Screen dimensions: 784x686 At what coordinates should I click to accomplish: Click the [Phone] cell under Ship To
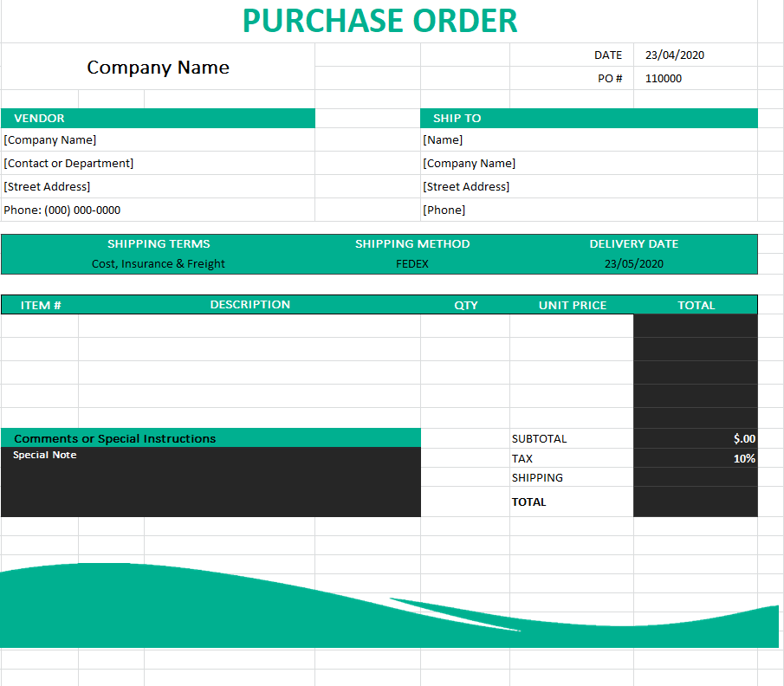[x=589, y=210]
